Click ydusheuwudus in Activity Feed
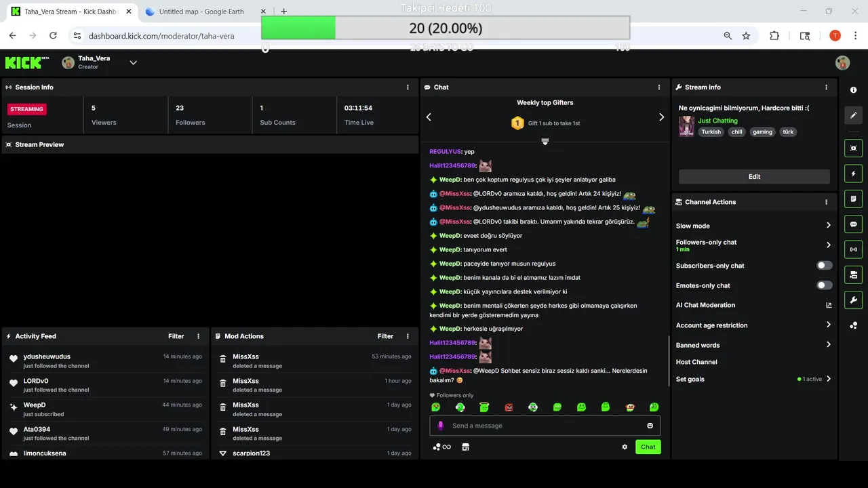 click(x=47, y=357)
